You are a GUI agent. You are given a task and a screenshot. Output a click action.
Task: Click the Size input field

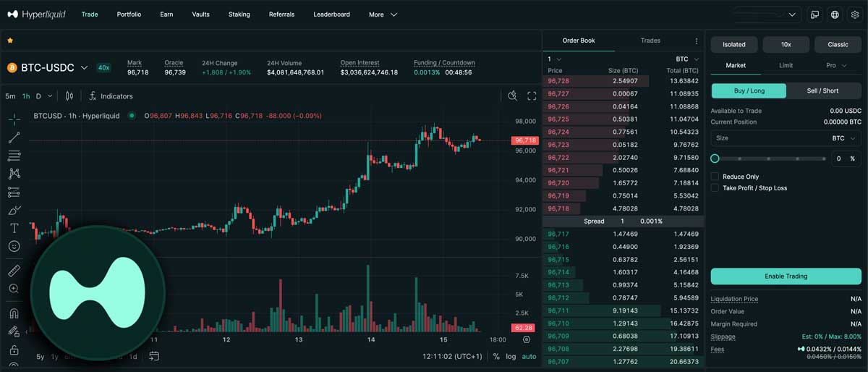point(767,138)
